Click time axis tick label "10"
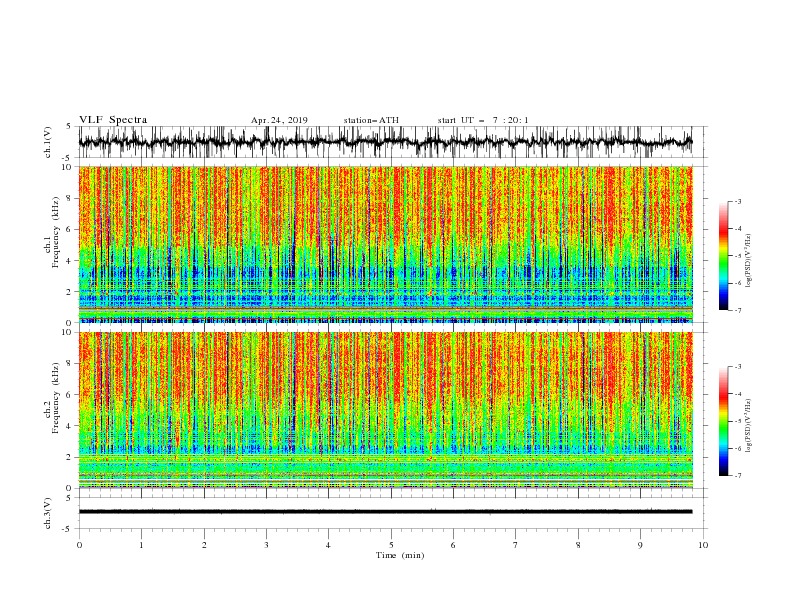Image resolution: width=792 pixels, height=612 pixels. click(x=703, y=545)
